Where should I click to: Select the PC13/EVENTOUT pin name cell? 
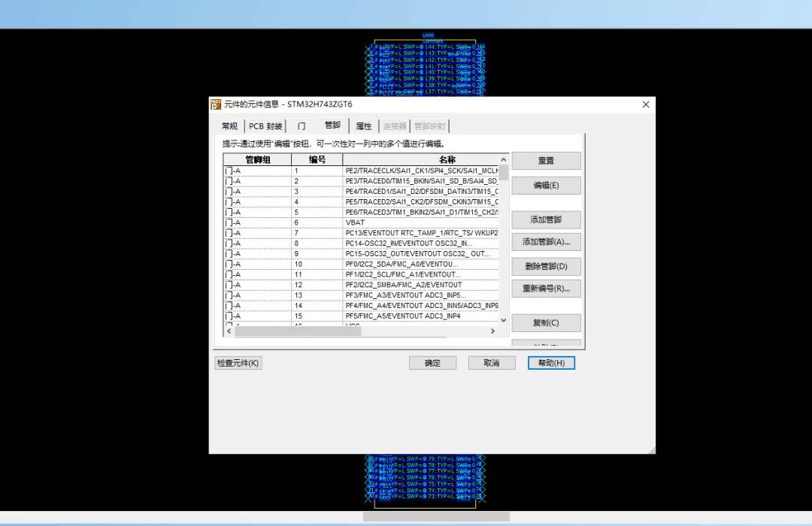click(420, 233)
